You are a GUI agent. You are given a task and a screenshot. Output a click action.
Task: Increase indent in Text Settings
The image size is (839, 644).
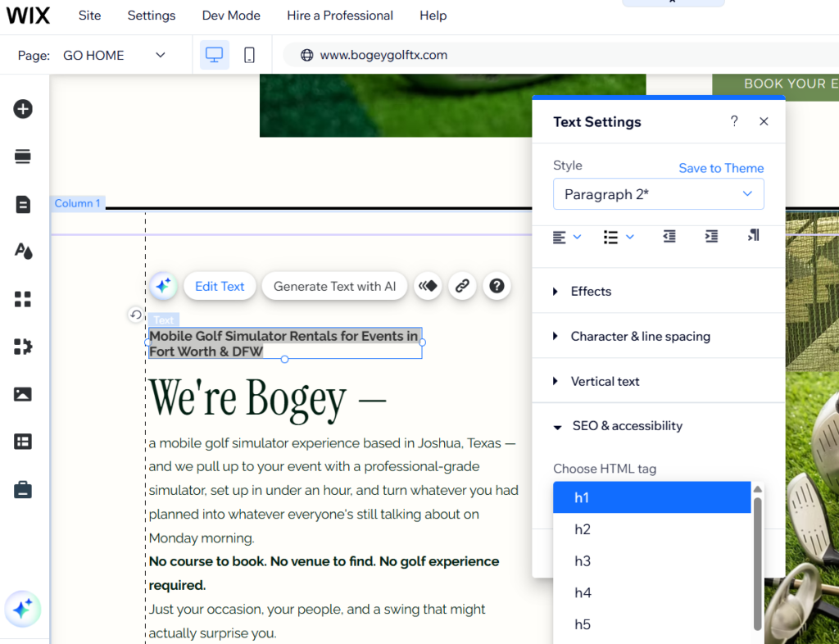(x=711, y=236)
